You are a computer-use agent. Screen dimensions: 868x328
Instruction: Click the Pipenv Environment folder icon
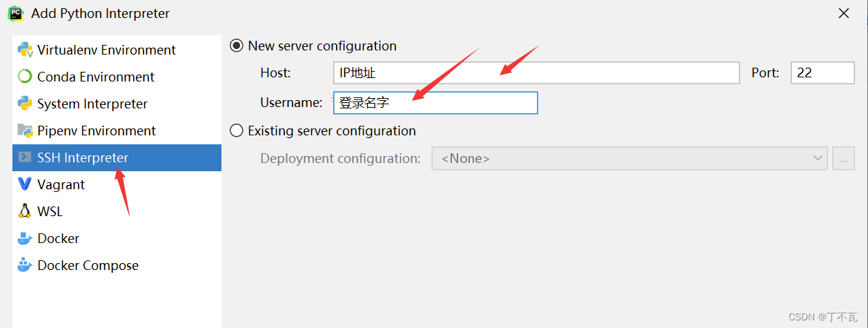tap(26, 131)
